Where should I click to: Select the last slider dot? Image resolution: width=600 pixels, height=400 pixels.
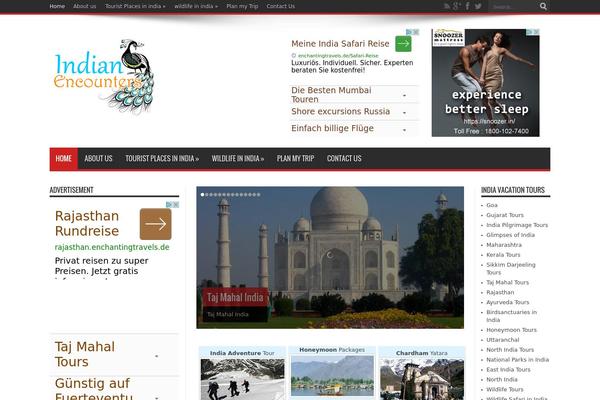(259, 195)
